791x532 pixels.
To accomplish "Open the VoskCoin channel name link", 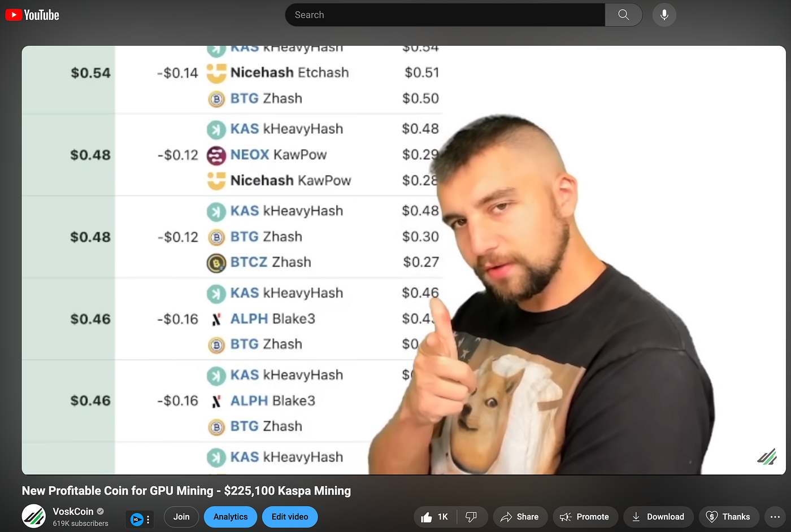I will click(x=73, y=511).
